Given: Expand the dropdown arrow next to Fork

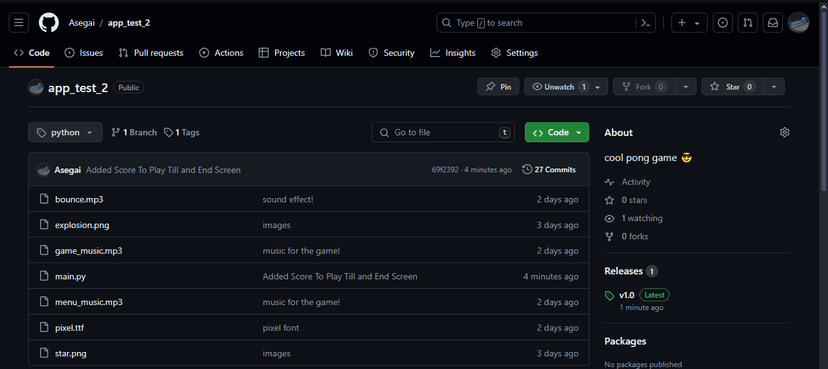Looking at the screenshot, I should click(x=686, y=87).
